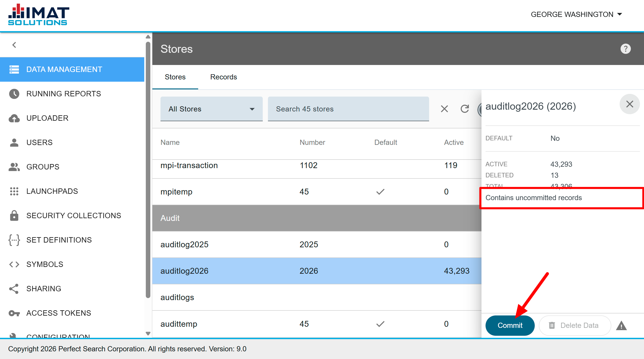
Task: Switch to the Records tab
Action: (223, 77)
